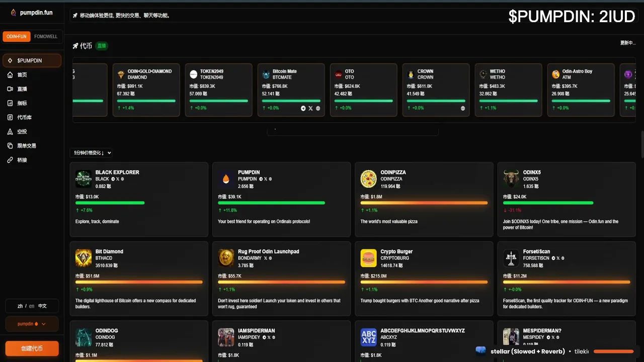Open the X icon on PUMPDIN card
Screen dimensions: 644x362
[x=265, y=179]
